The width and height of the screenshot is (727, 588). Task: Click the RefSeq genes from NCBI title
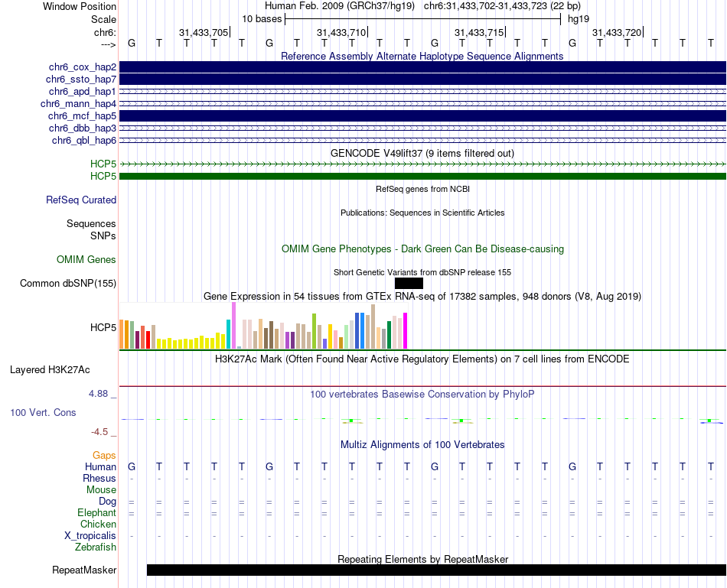422,189
